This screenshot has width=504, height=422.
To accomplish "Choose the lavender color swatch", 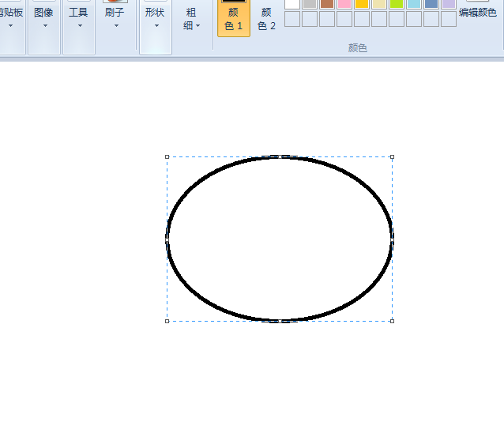I will 449,3.
